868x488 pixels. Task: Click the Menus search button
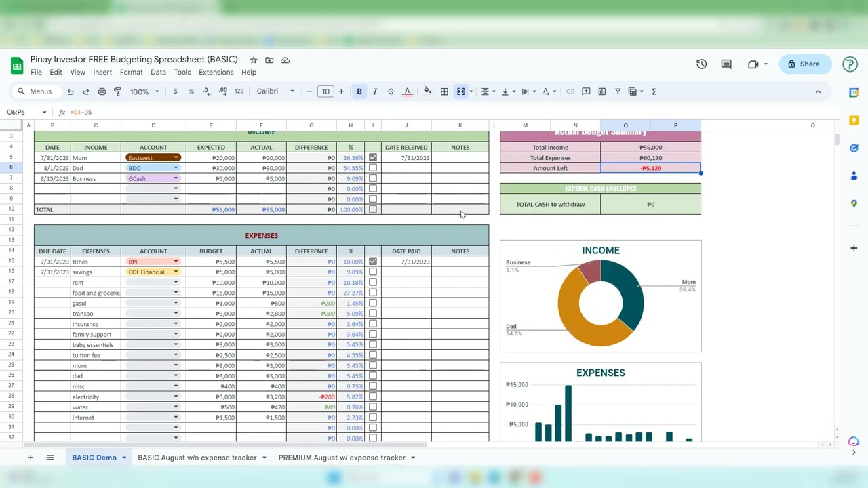(36, 91)
